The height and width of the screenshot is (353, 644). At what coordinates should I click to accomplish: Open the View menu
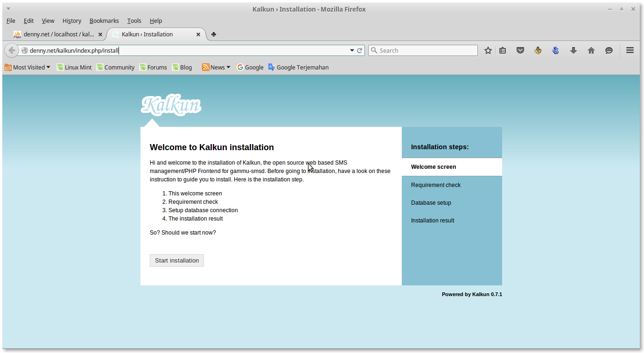point(48,21)
